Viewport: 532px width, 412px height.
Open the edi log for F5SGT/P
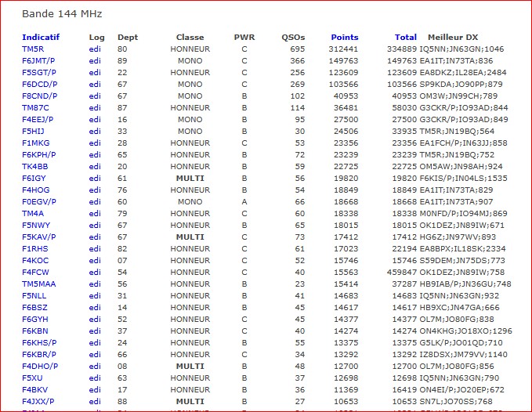[x=95, y=73]
